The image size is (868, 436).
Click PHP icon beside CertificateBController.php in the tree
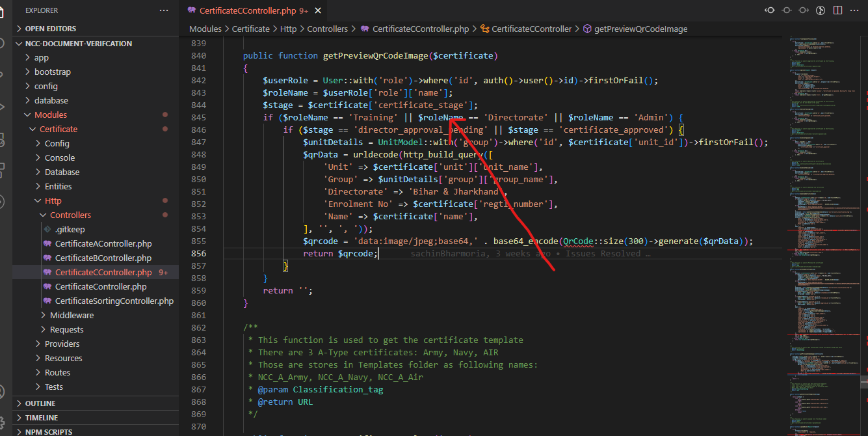pos(47,258)
